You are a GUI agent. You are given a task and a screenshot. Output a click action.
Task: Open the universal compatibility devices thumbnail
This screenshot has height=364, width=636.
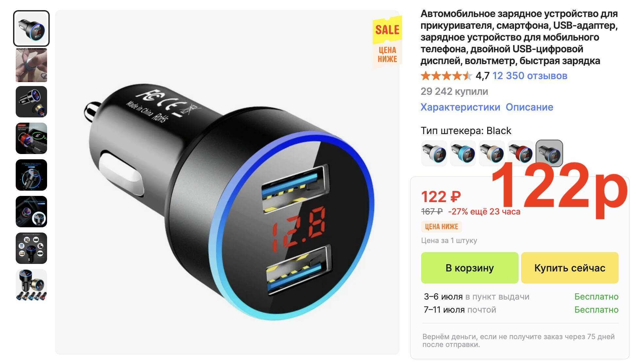[31, 248]
